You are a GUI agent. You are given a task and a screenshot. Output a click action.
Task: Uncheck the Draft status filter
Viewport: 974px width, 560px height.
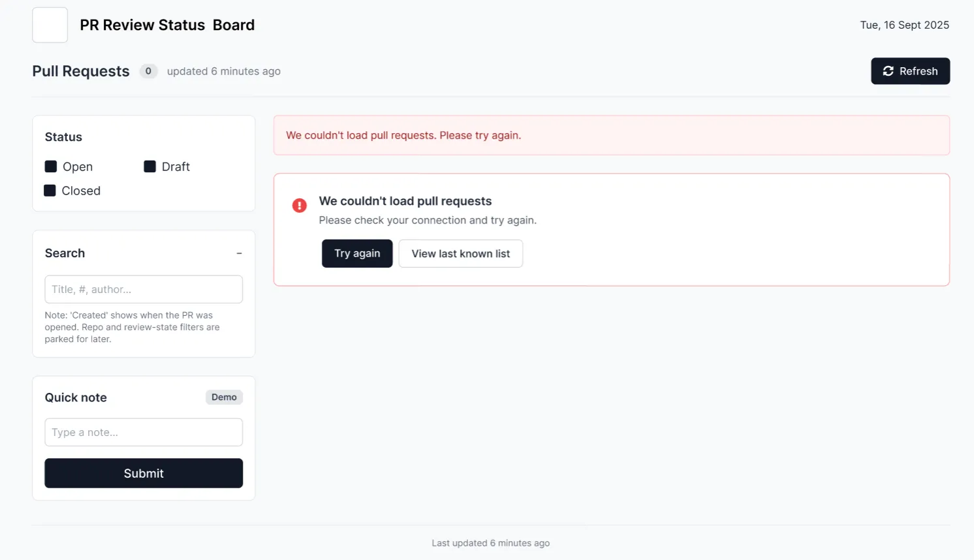149,166
